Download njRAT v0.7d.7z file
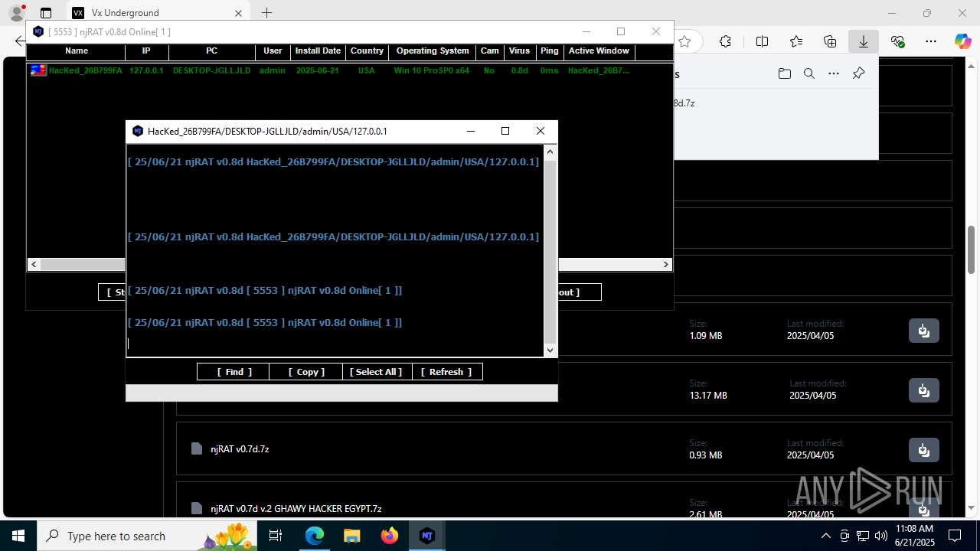 [x=924, y=450]
